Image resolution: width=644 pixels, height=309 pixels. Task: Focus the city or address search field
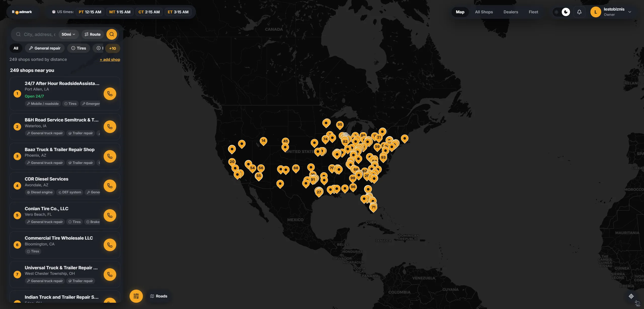pyautogui.click(x=39, y=34)
